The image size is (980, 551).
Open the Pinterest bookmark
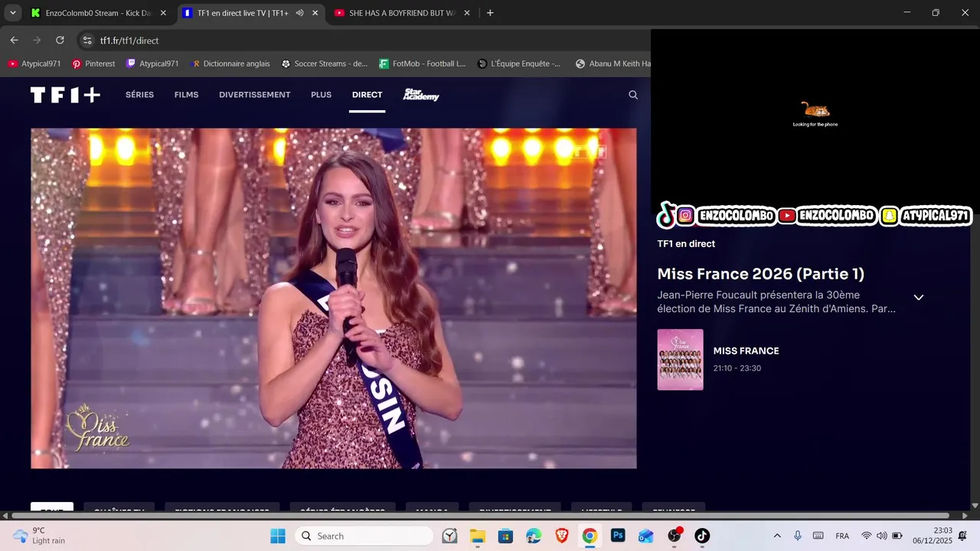[x=93, y=64]
